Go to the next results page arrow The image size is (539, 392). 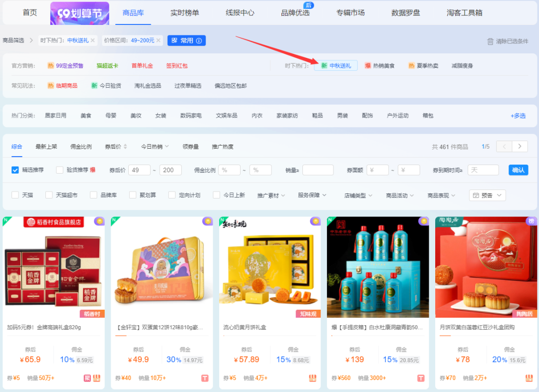coord(520,147)
